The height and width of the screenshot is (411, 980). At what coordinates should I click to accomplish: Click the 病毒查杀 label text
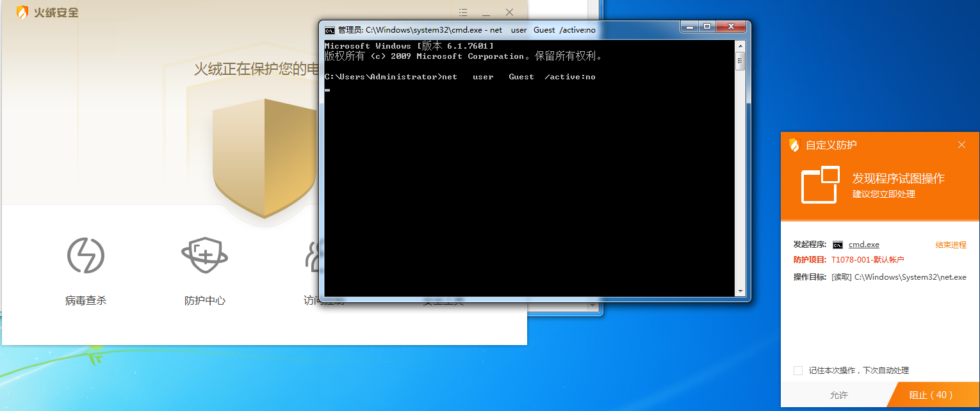[x=86, y=300]
